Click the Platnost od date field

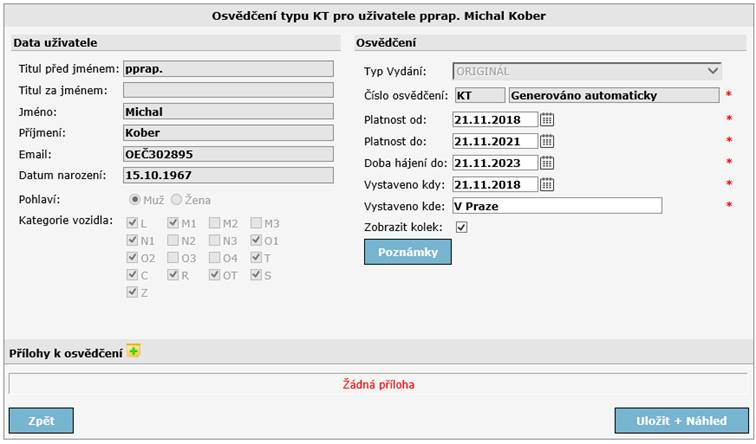pos(494,120)
